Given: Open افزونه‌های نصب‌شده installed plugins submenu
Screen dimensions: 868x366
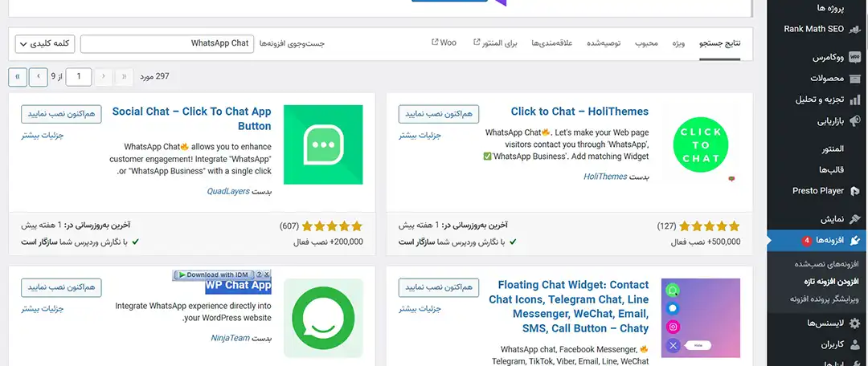Looking at the screenshot, I should [826, 264].
